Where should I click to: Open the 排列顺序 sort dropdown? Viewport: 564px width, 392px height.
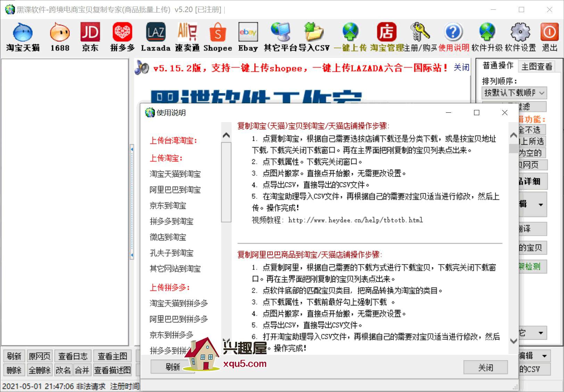514,93
